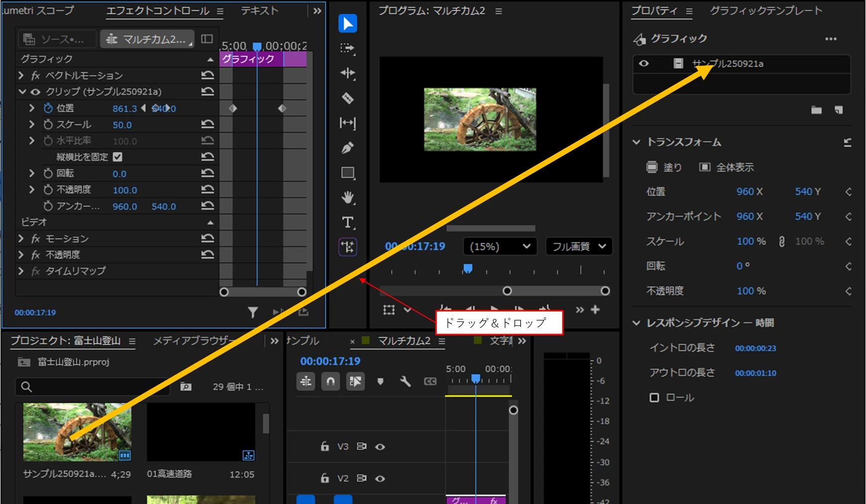The image size is (866, 504).
Task: Open timeline display settings wrench
Action: coord(405,382)
